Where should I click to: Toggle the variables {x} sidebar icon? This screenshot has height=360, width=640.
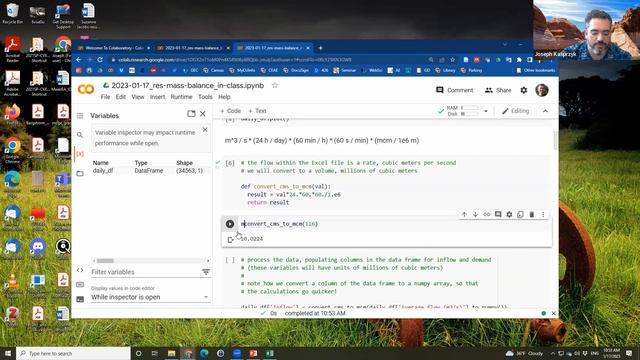tap(80, 154)
